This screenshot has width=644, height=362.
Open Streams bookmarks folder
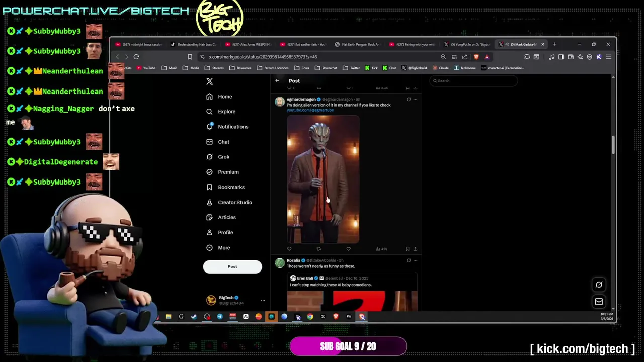pos(214,68)
